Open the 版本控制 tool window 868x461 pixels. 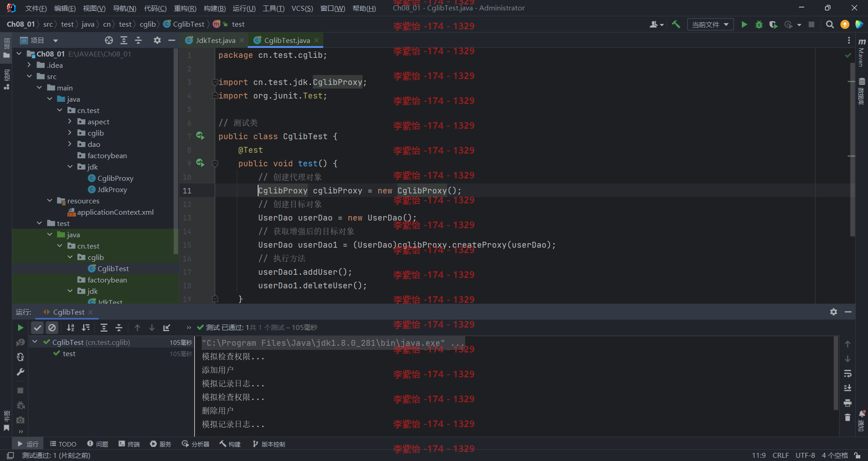pos(269,444)
